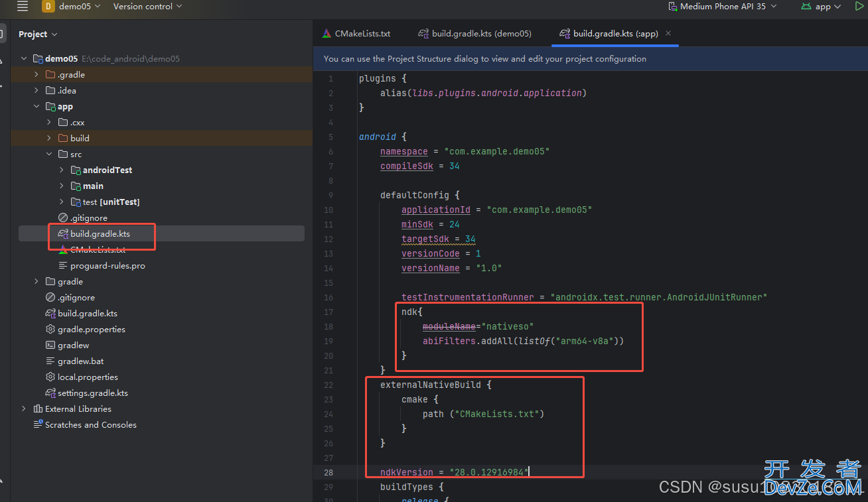The image size is (868, 502).
Task: Expand the main source folder
Action: [62, 186]
